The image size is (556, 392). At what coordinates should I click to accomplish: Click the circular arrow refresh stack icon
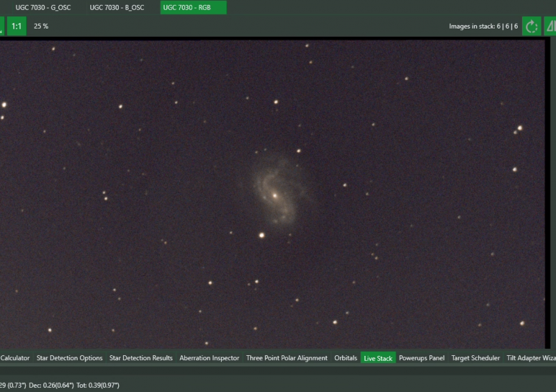(x=532, y=26)
